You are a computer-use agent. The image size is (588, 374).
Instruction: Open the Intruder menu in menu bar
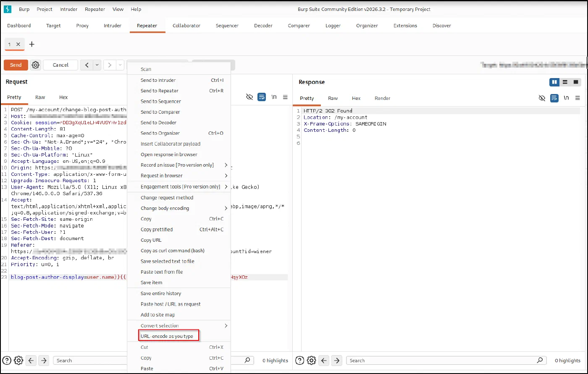coord(68,9)
